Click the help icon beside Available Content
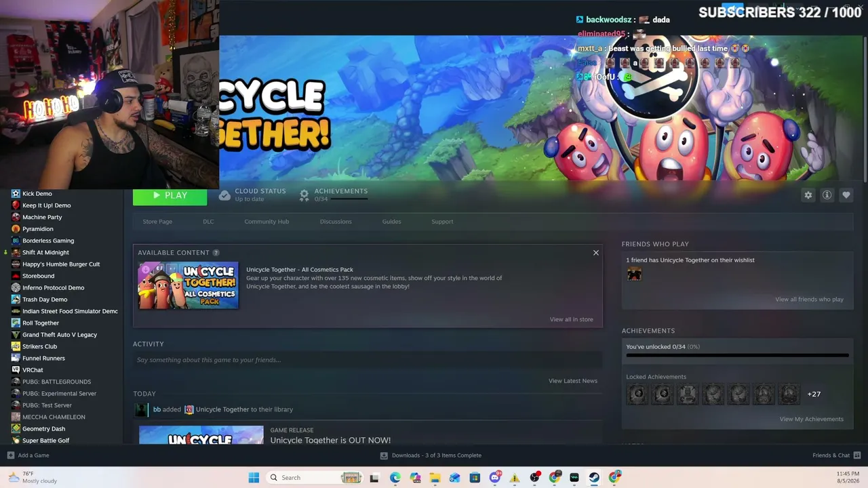Screen dimensions: 868x488 (216, 253)
